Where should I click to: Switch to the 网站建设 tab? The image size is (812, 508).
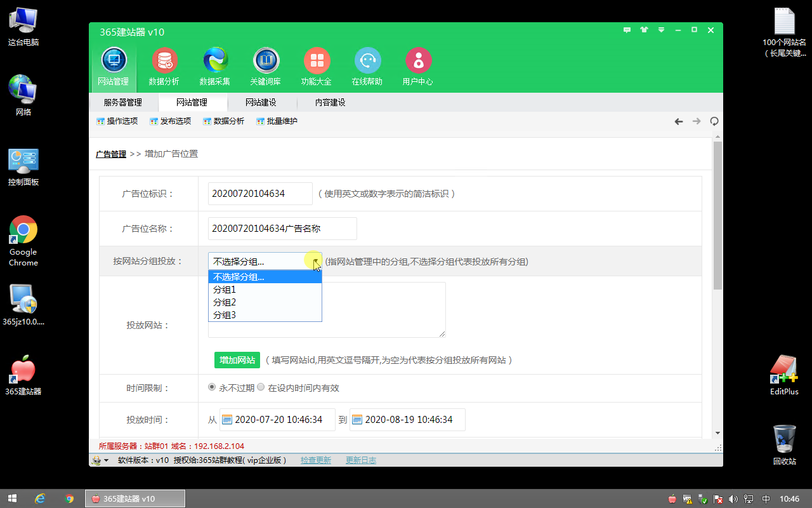(261, 102)
